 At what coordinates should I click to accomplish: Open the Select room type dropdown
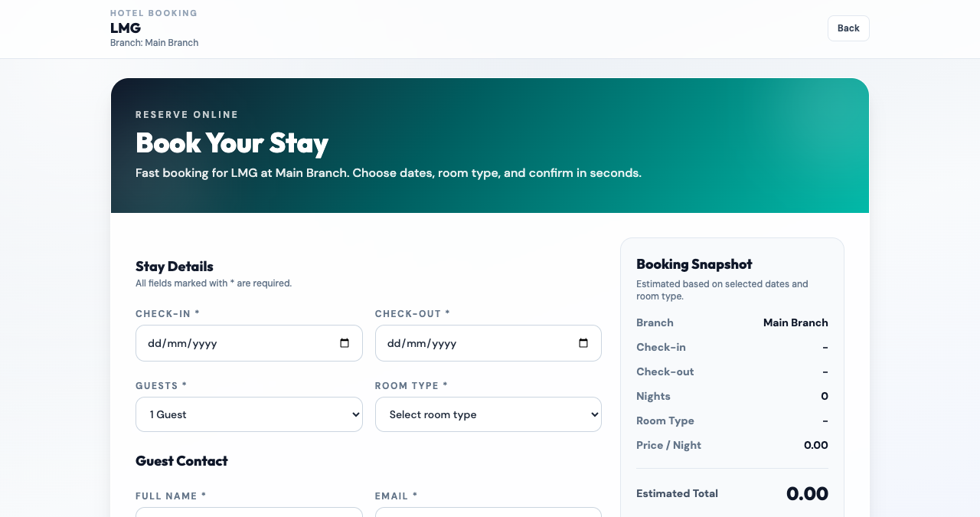click(x=488, y=414)
